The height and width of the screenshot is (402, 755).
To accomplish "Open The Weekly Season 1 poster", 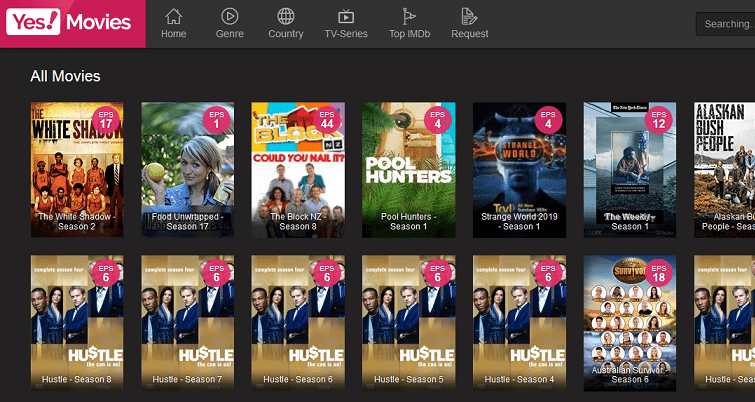I will pyautogui.click(x=630, y=169).
